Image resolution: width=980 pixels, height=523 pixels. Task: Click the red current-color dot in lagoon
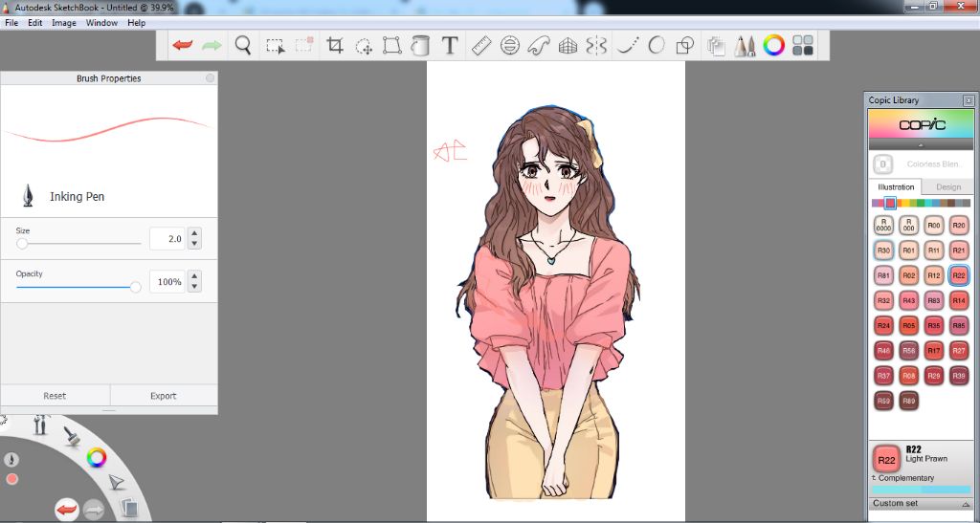[11, 479]
